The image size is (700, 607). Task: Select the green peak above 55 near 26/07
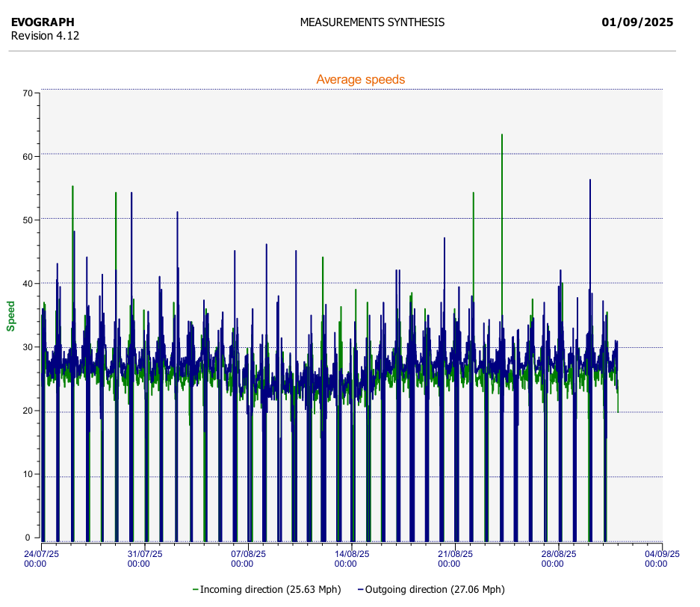tap(72, 187)
